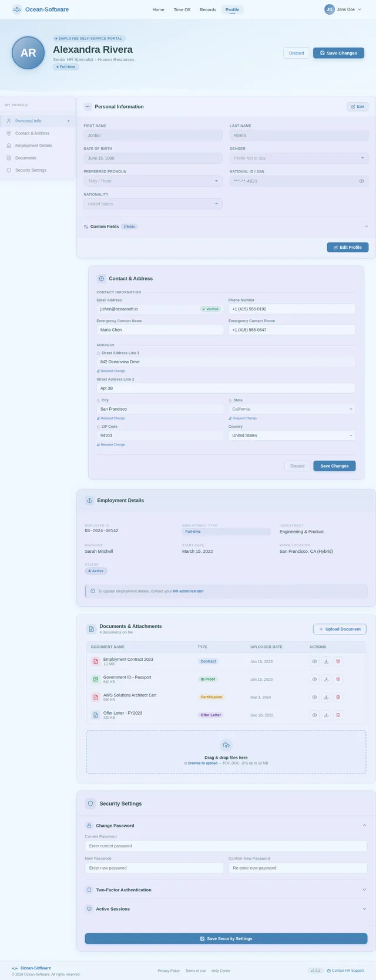
Task: Collapse the Personal Information section icon
Action: 88,107
